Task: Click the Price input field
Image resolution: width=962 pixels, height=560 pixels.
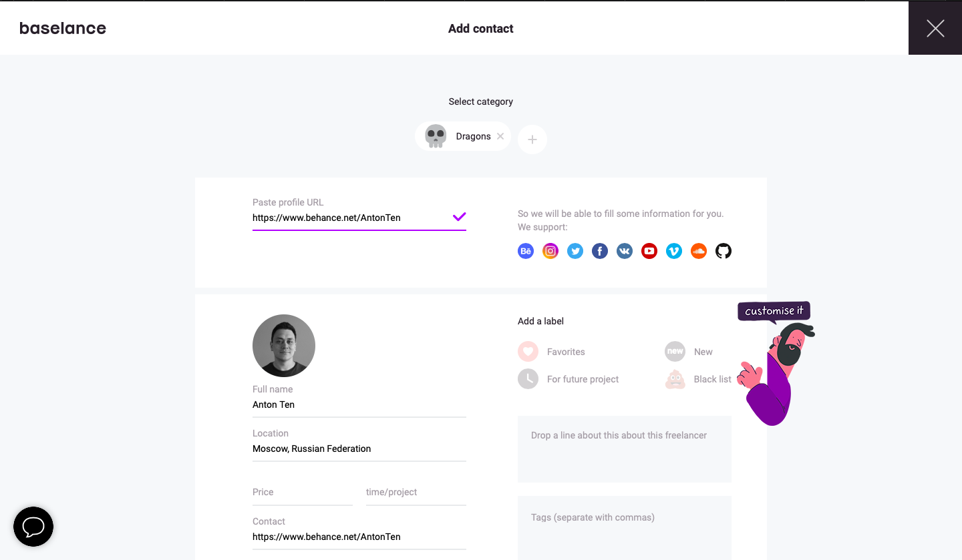Action: (x=302, y=493)
